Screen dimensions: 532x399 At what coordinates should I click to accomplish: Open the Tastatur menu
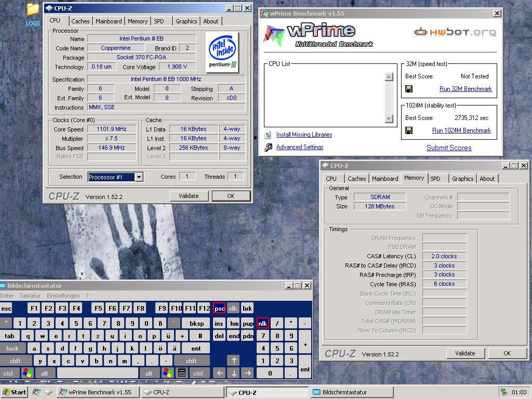click(30, 296)
